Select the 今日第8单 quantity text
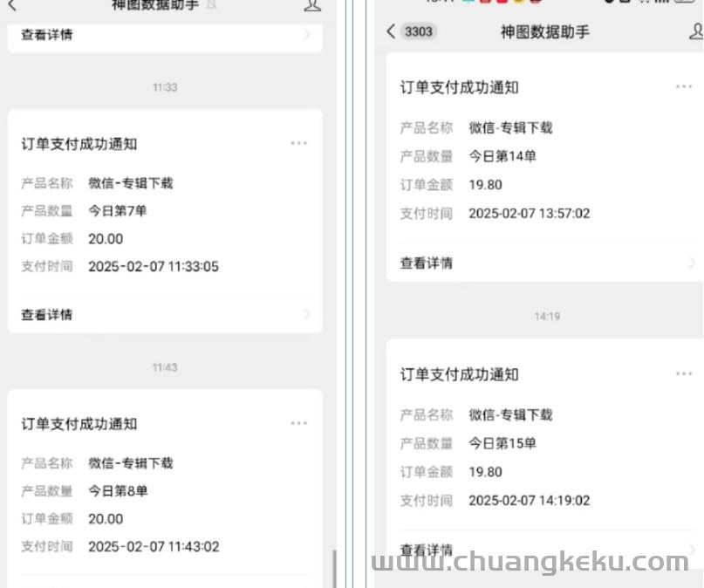The image size is (704, 588). click(x=118, y=491)
